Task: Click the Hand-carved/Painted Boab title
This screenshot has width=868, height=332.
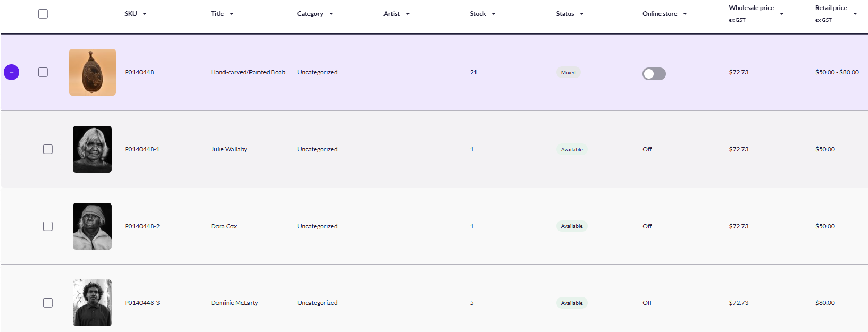Action: click(248, 72)
